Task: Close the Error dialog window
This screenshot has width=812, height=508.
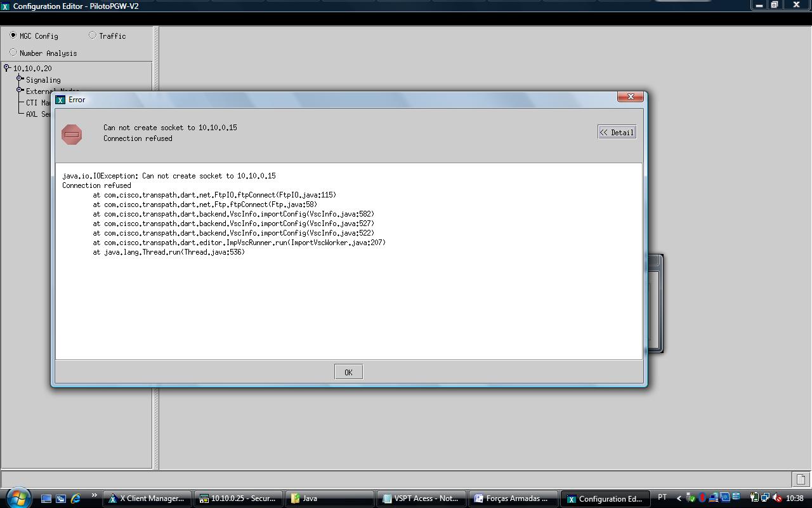Action: tap(631, 97)
